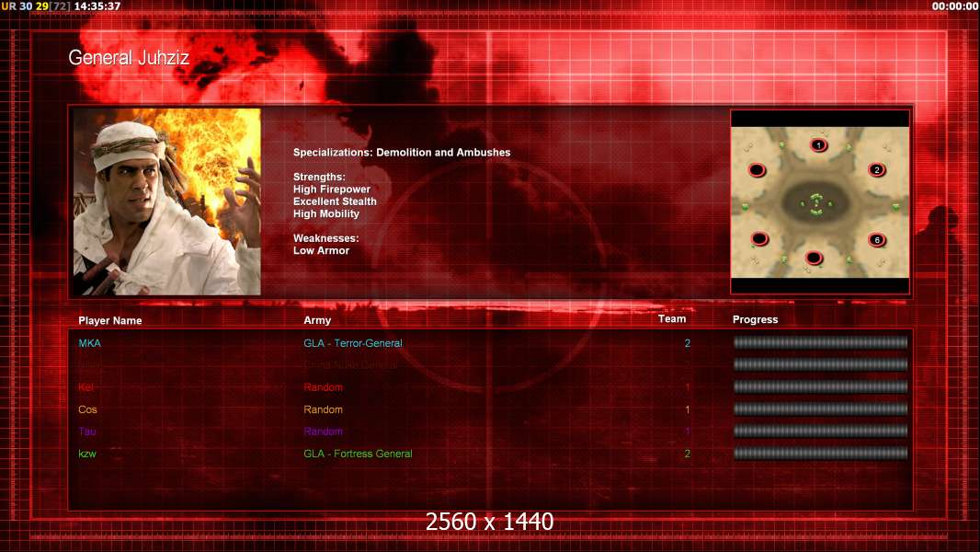This screenshot has width=980, height=552.
Task: Choose start position marker 6 on minimap
Action: click(877, 240)
